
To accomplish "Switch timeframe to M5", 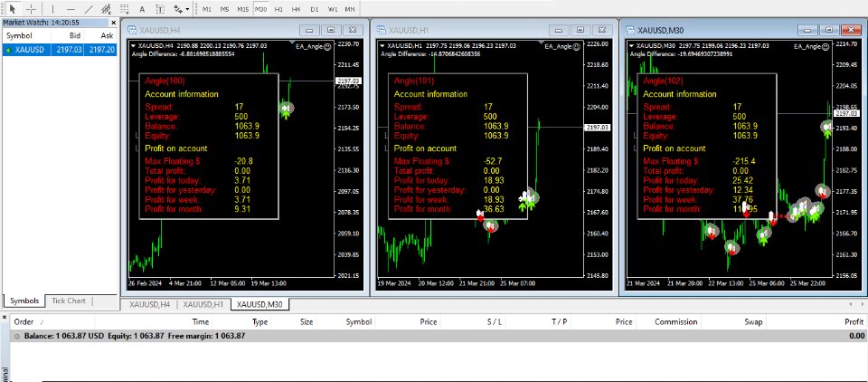I will pos(224,9).
